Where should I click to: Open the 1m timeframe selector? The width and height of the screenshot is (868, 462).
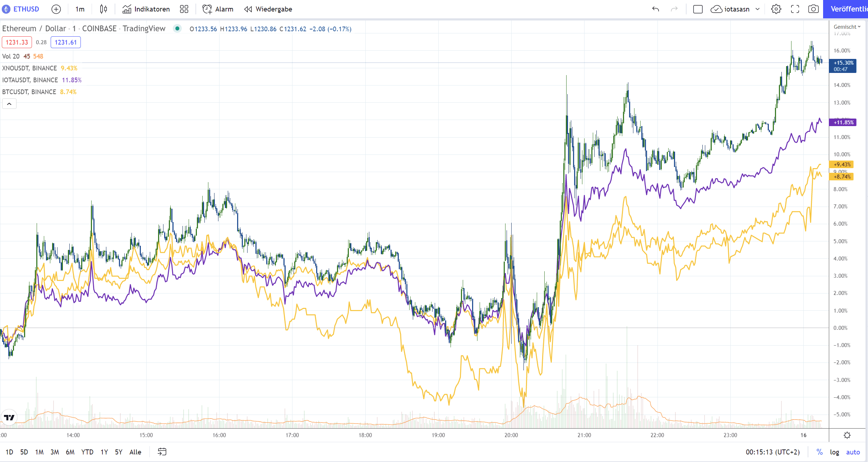coord(80,9)
